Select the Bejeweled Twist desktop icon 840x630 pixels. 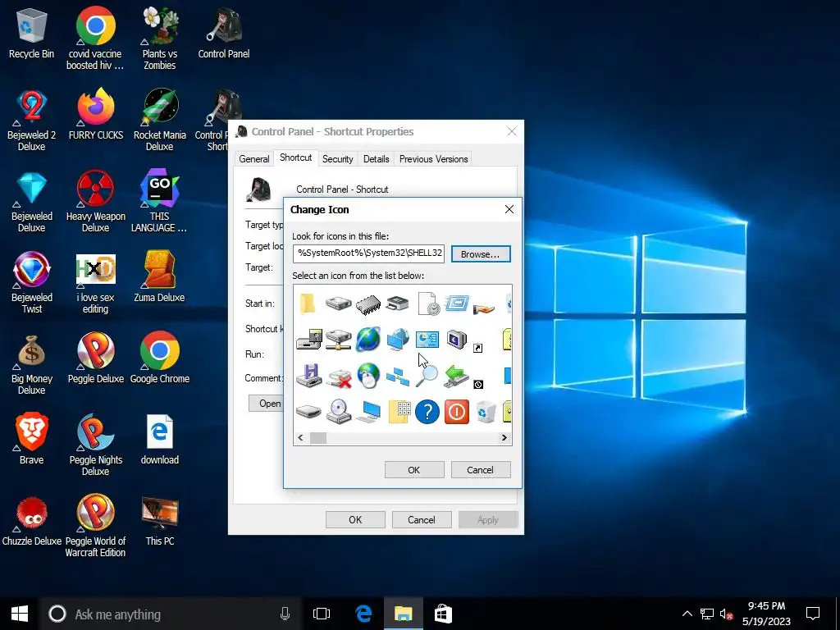(x=31, y=283)
